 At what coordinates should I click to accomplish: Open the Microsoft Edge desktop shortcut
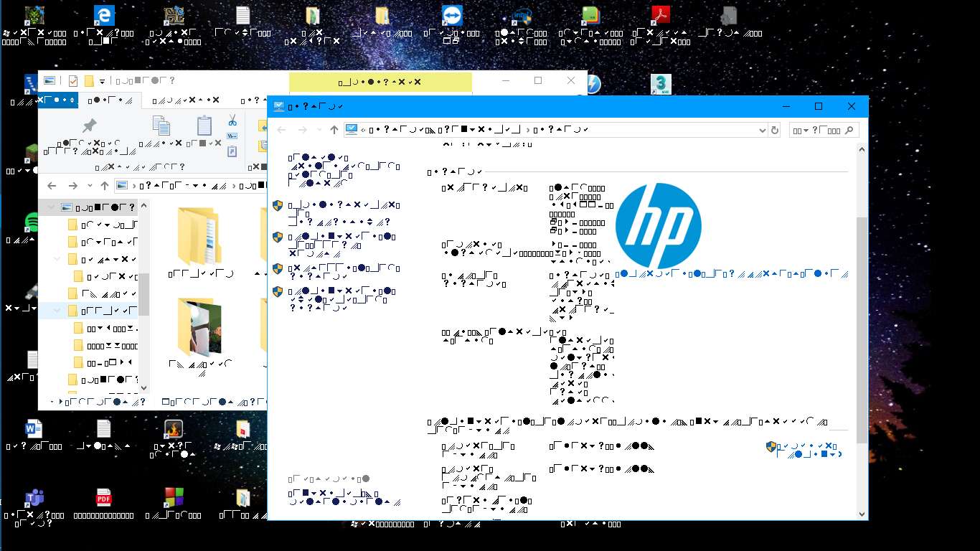105,16
